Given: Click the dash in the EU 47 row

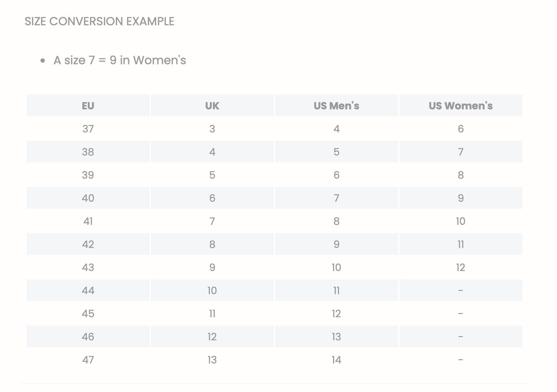Looking at the screenshot, I should pyautogui.click(x=461, y=360).
